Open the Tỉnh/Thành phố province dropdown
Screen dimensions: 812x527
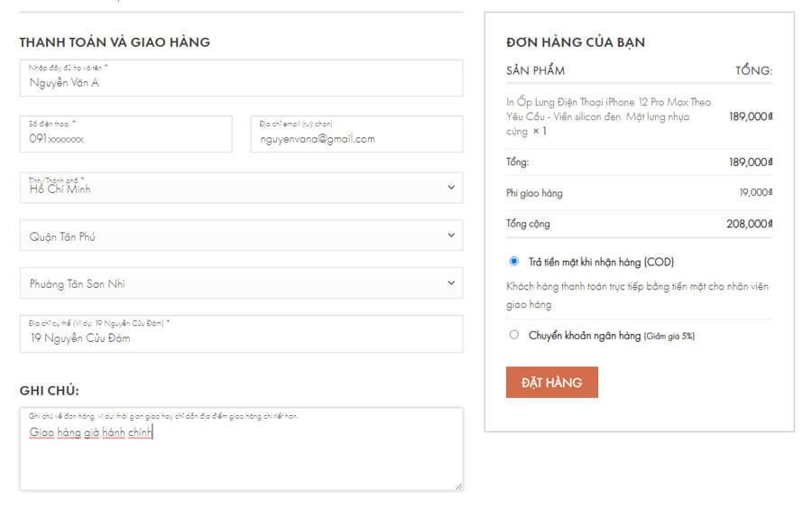(241, 188)
